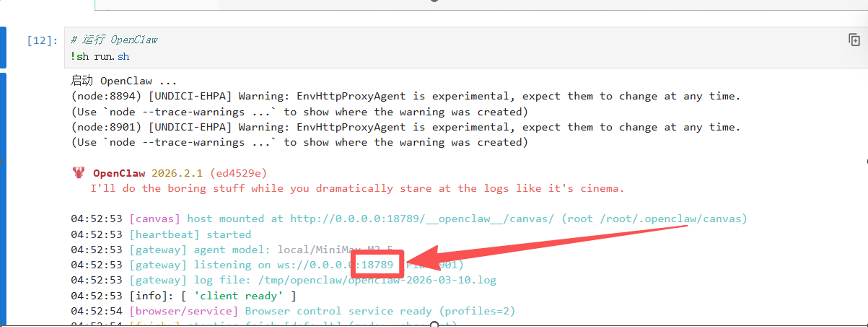This screenshot has width=868, height=327.
Task: Click the copy cell icon at top right
Action: coord(854,40)
